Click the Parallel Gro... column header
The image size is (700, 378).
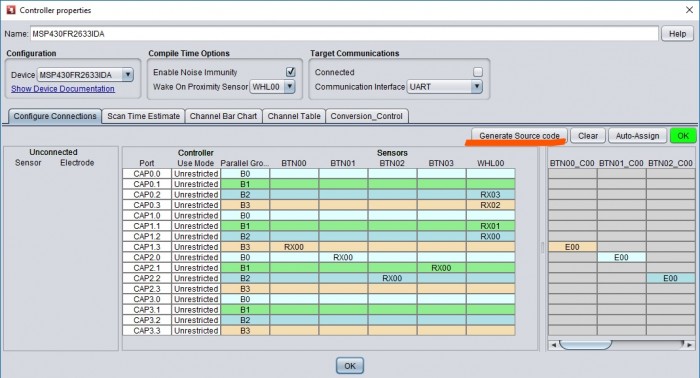point(245,163)
